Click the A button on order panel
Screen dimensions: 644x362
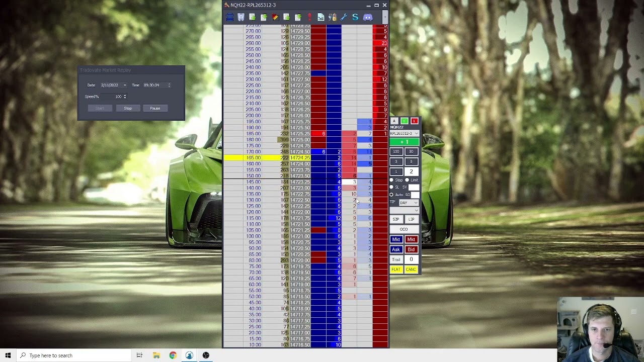tap(394, 121)
